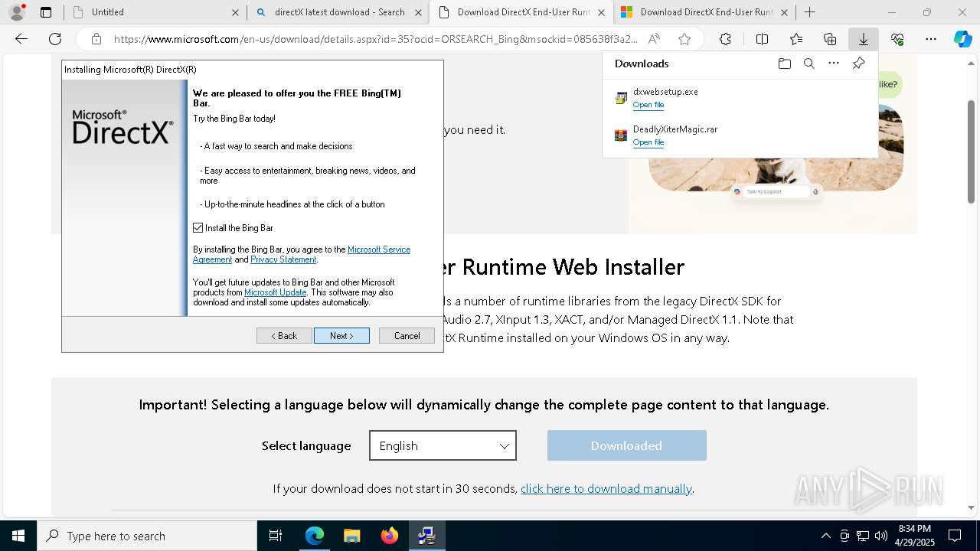Open the Microsoft Update link
The image size is (980, 551).
(x=275, y=292)
